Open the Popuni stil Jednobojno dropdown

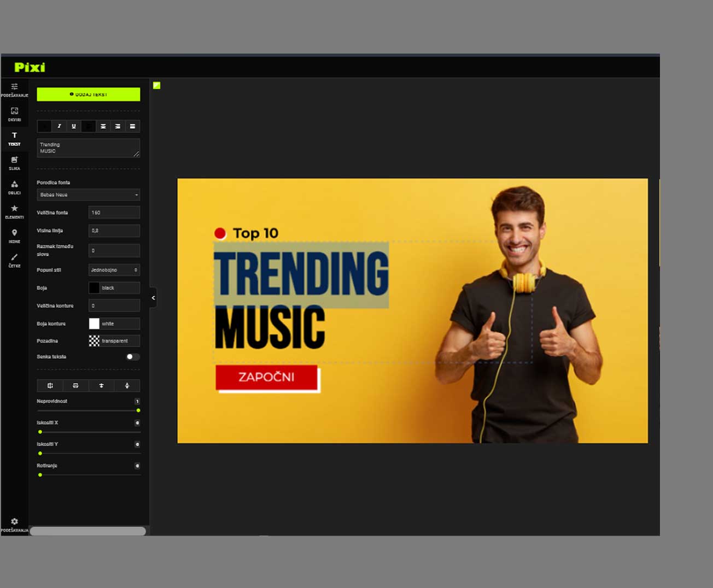coord(114,270)
